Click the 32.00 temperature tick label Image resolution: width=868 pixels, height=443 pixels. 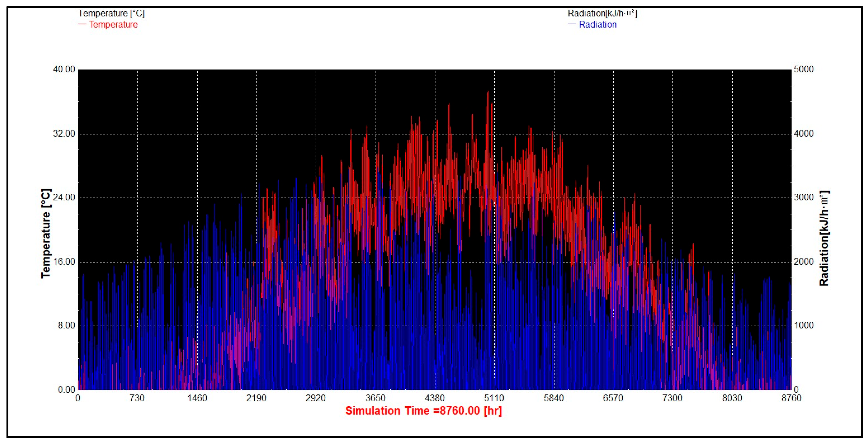tap(64, 134)
